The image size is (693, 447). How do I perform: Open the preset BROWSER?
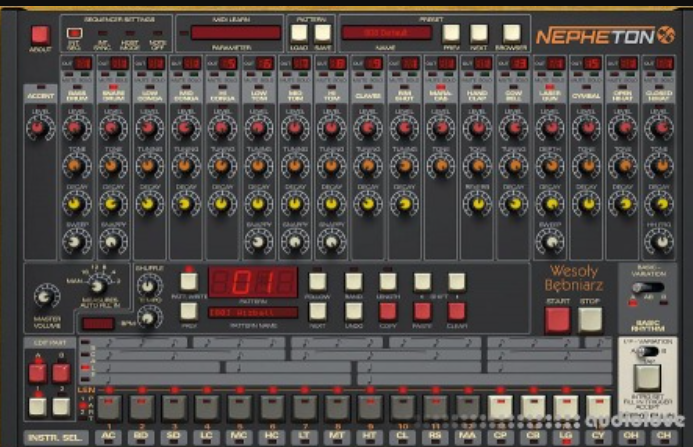coord(511,33)
